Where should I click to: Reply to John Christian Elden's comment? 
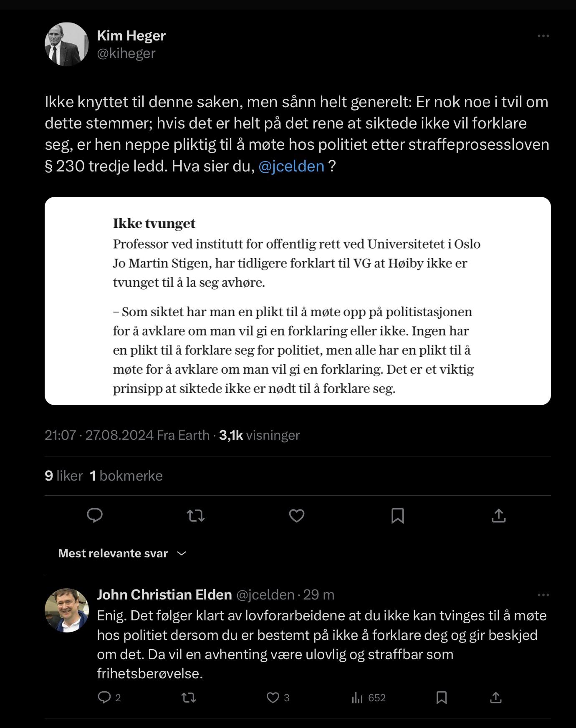tap(109, 698)
